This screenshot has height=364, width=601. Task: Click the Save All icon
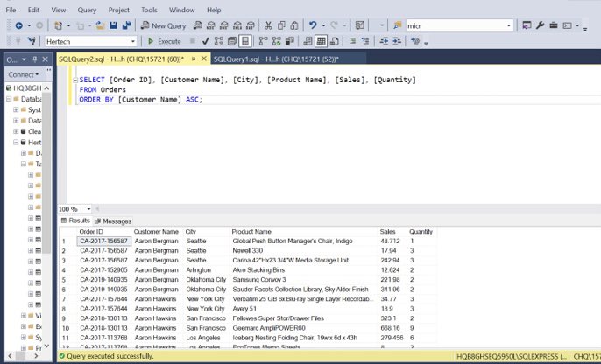pos(126,25)
